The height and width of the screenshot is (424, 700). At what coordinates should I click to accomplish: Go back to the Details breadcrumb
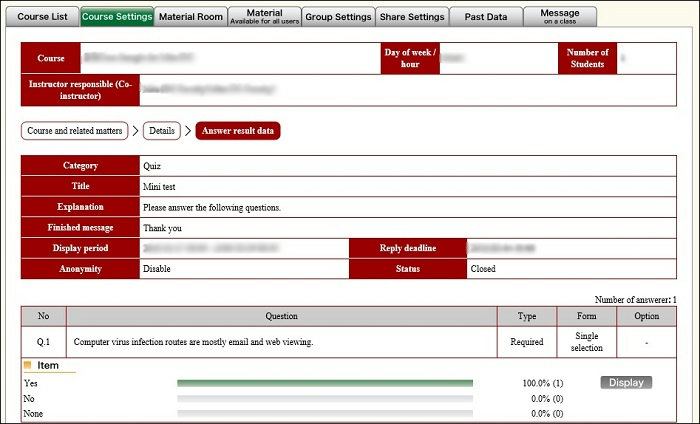point(162,131)
